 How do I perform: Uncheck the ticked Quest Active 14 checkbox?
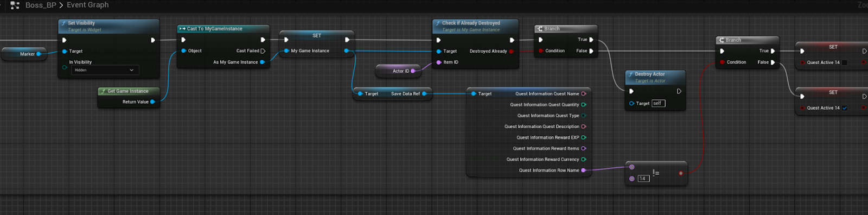point(845,108)
